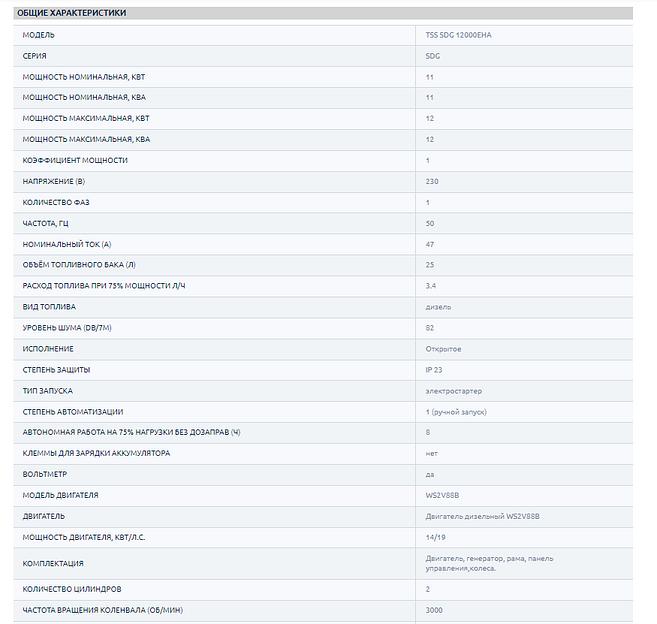This screenshot has height=624, width=657.
Task: Click the fuel type value 'дизель'
Action: (x=438, y=306)
